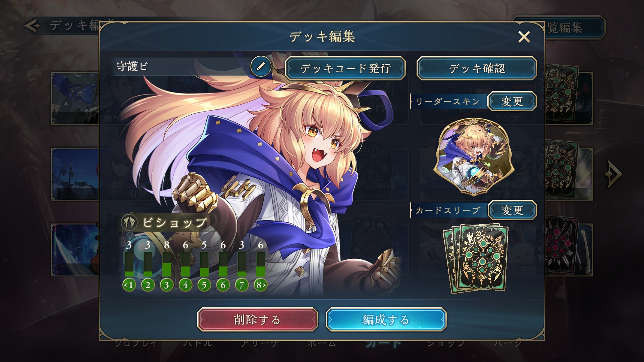Screen dimensions: 644x362
Task: Delete the deck with 削除する
Action: [257, 319]
